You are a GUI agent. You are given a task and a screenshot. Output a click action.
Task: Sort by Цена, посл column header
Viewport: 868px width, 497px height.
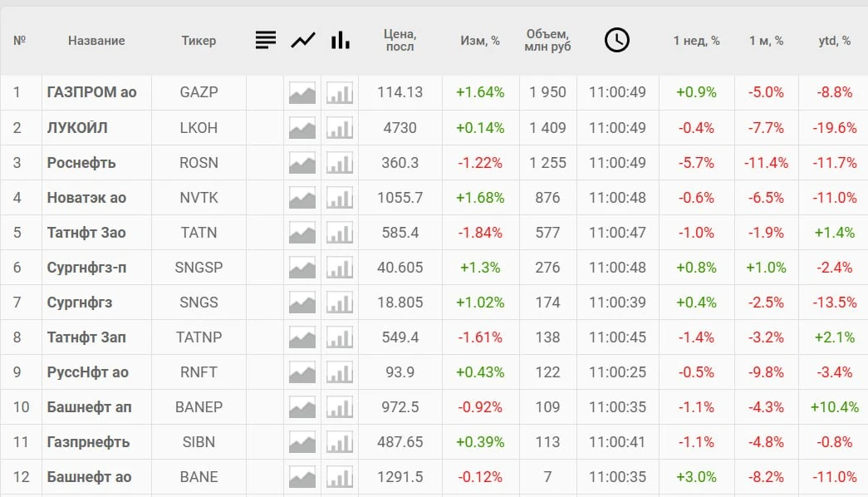(x=400, y=41)
